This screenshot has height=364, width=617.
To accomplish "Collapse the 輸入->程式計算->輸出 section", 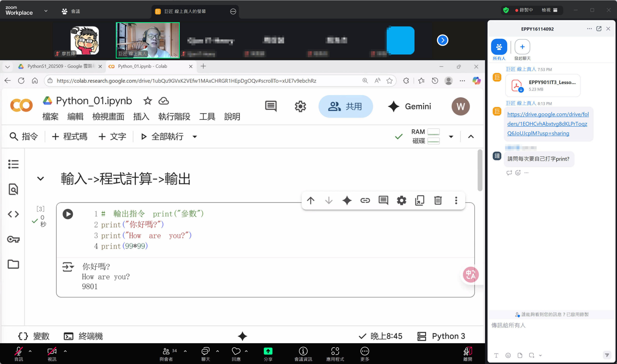I will 41,178.
